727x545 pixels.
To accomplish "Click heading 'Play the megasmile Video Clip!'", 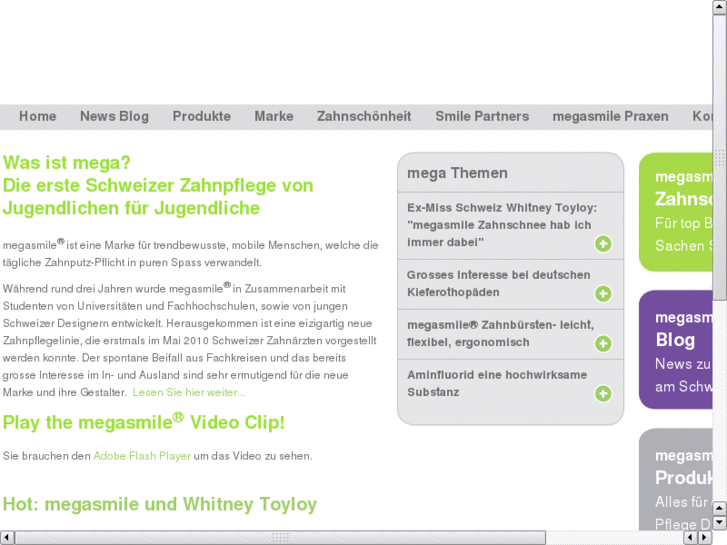I will (144, 422).
